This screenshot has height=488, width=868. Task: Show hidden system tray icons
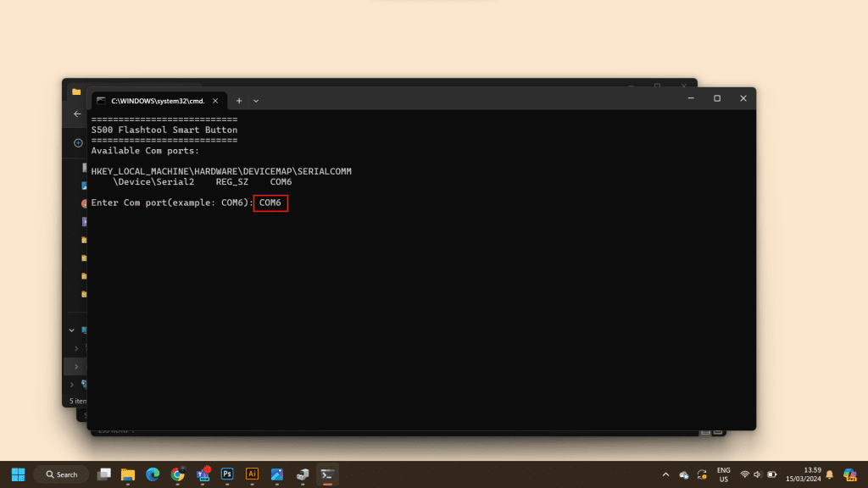pyautogui.click(x=665, y=474)
